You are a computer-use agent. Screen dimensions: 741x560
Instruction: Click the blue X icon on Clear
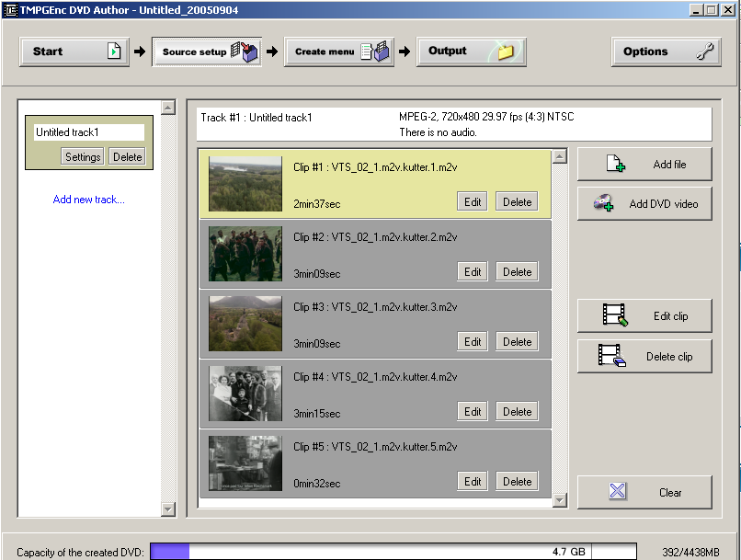pyautogui.click(x=617, y=491)
